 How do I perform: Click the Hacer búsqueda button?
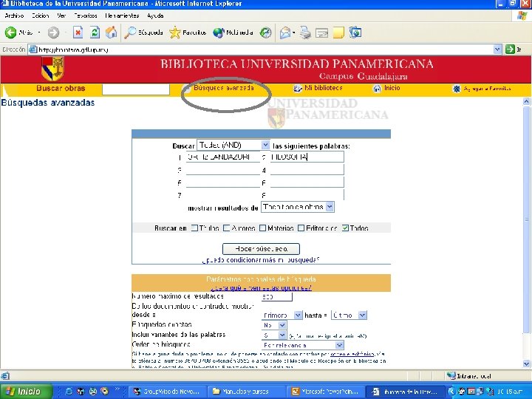(261, 249)
